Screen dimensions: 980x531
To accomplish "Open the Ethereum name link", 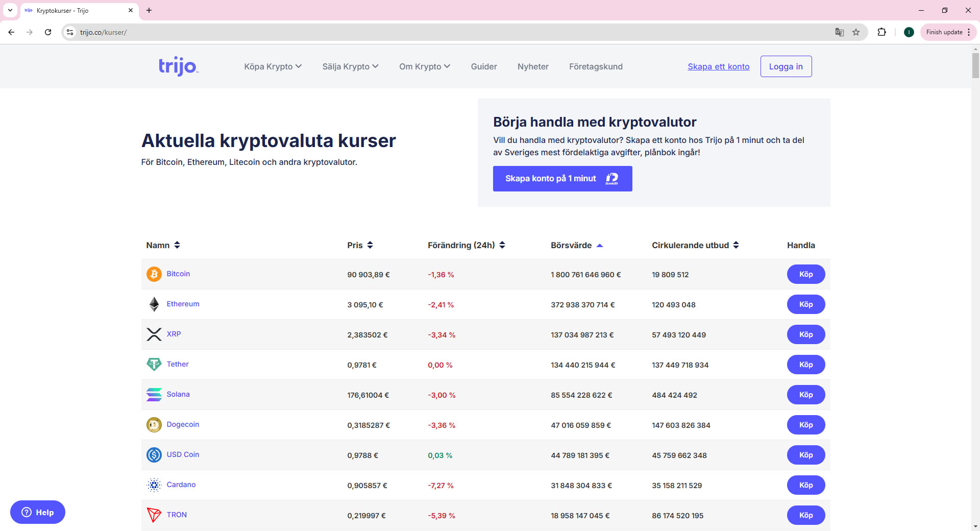I will 183,304.
